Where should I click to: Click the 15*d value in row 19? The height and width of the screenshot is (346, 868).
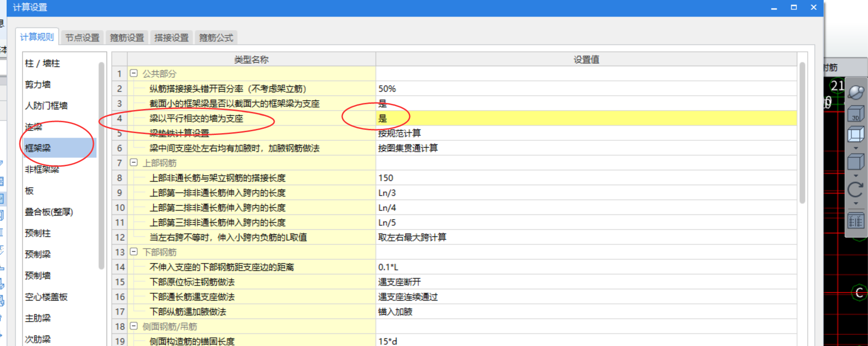point(388,341)
